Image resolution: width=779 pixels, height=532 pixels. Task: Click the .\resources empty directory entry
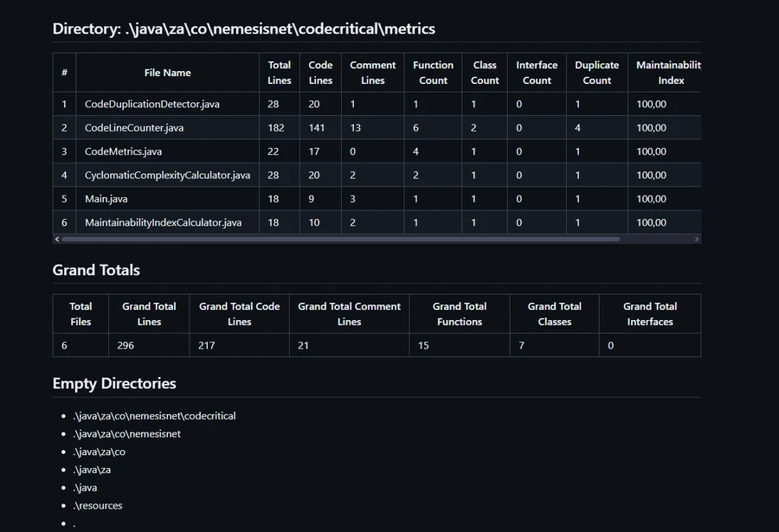[98, 505]
